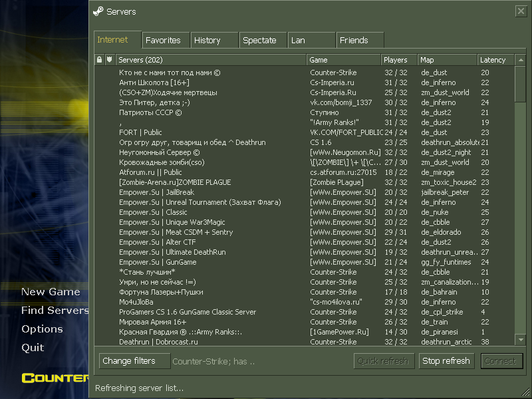532x399 pixels.
Task: Sort by password lock column icon
Action: [x=99, y=60]
